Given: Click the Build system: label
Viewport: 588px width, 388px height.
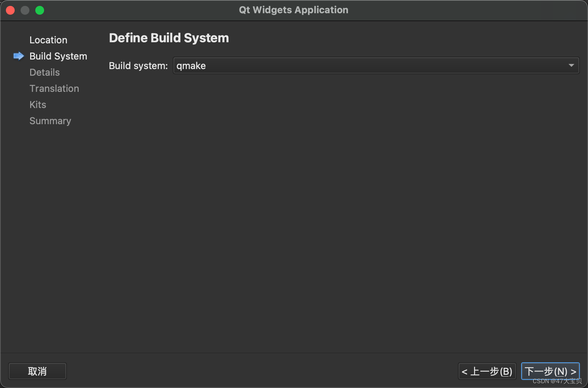Looking at the screenshot, I should pyautogui.click(x=138, y=66).
